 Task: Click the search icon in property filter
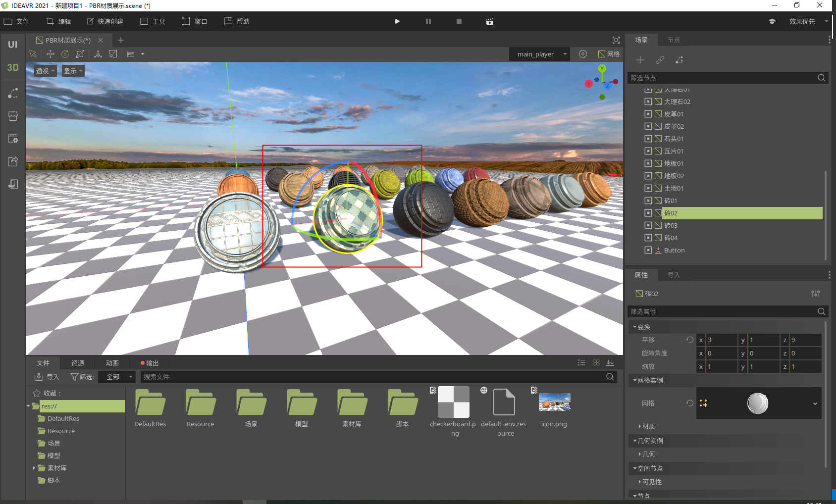click(x=821, y=311)
